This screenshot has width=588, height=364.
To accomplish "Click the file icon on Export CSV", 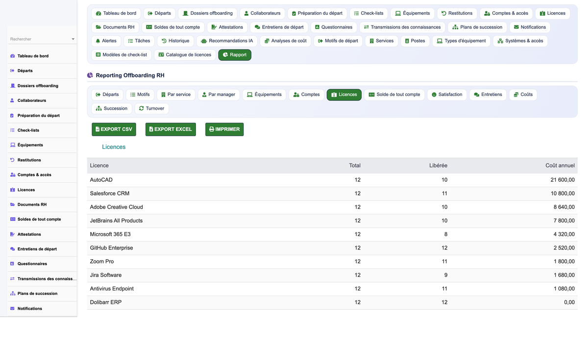I will click(98, 129).
